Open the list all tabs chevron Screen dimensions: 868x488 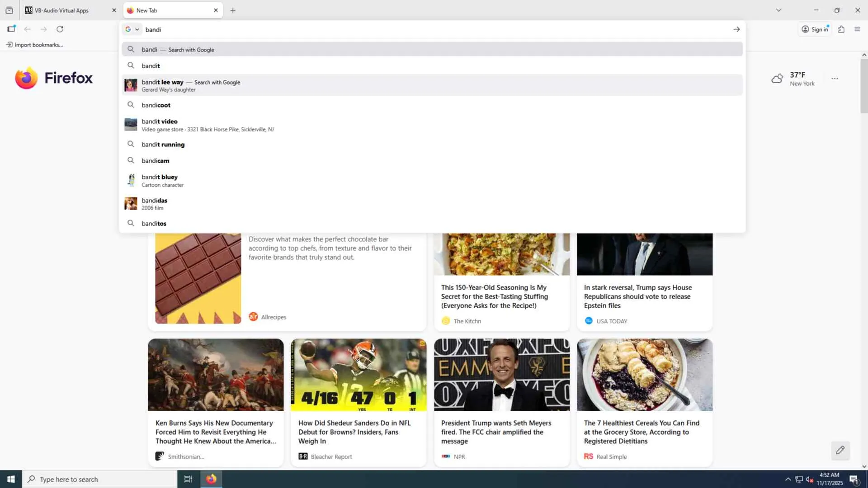point(778,10)
